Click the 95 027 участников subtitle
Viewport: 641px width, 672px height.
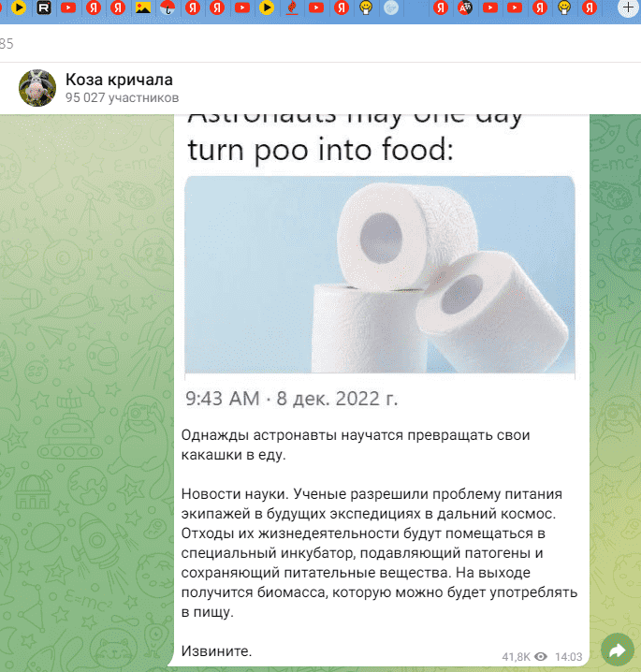pos(122,97)
